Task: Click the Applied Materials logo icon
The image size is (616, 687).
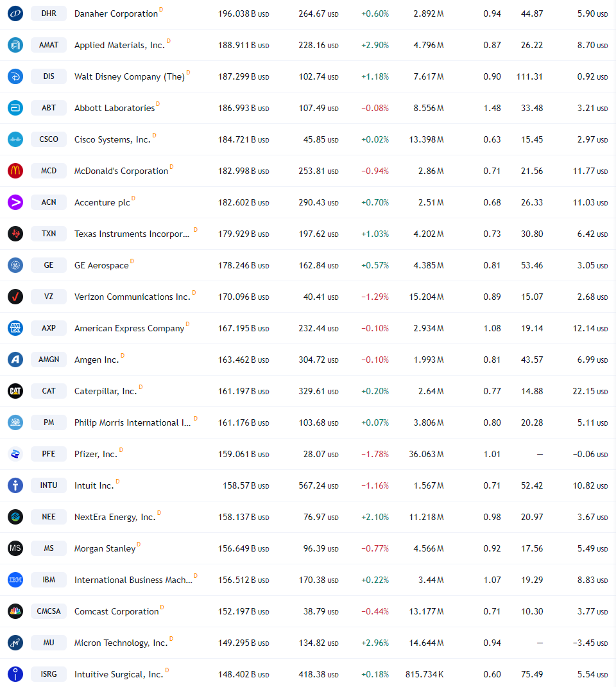Action: 15,45
